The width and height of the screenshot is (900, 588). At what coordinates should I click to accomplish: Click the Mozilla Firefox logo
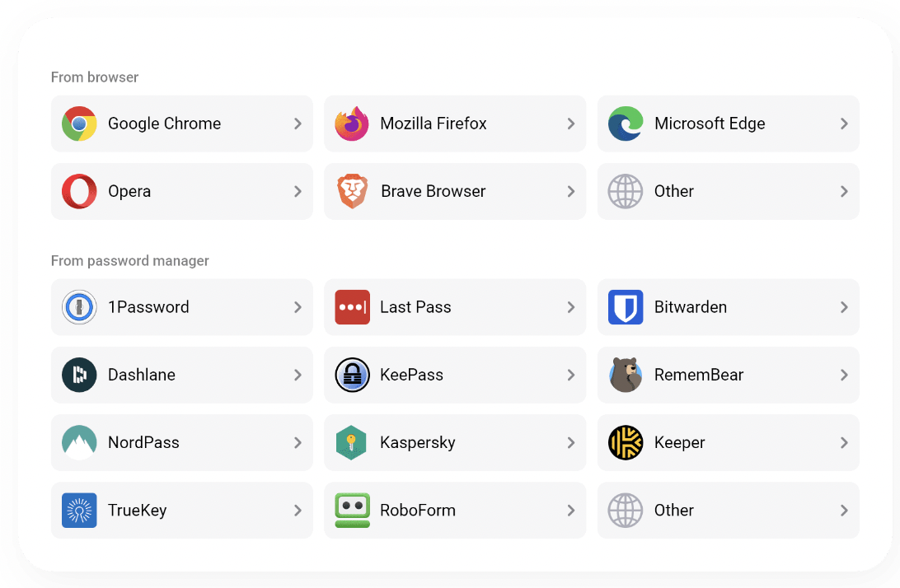click(352, 124)
